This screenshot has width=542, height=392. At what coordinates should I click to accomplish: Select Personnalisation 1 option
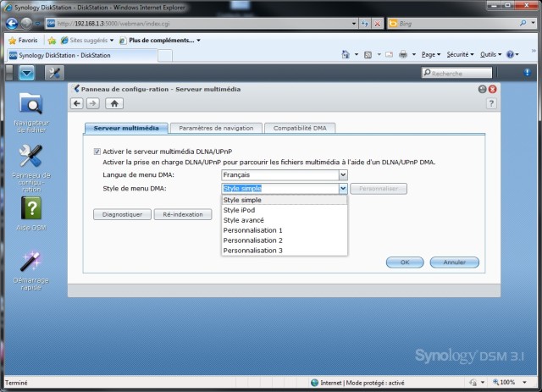click(285, 230)
